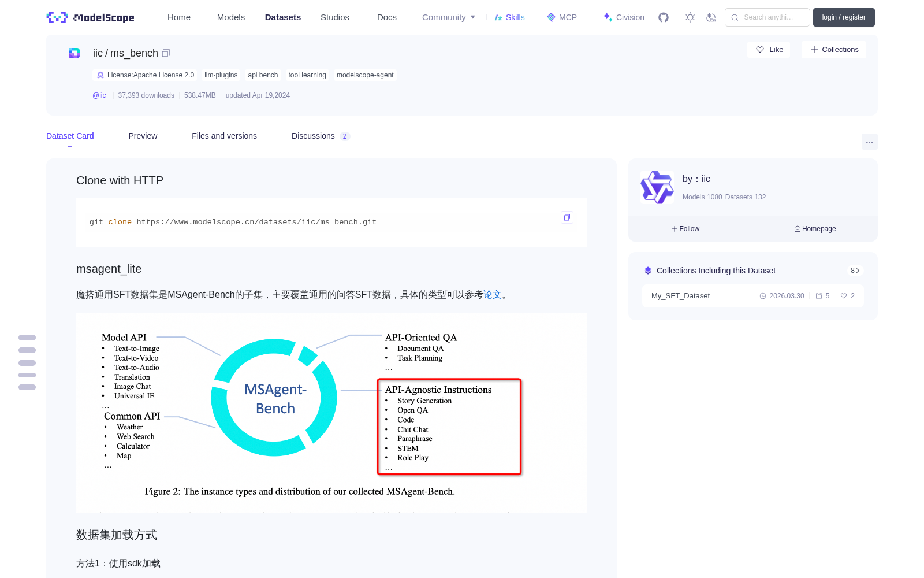The height and width of the screenshot is (578, 924).
Task: Switch to Files and versions tab
Action: tap(224, 136)
